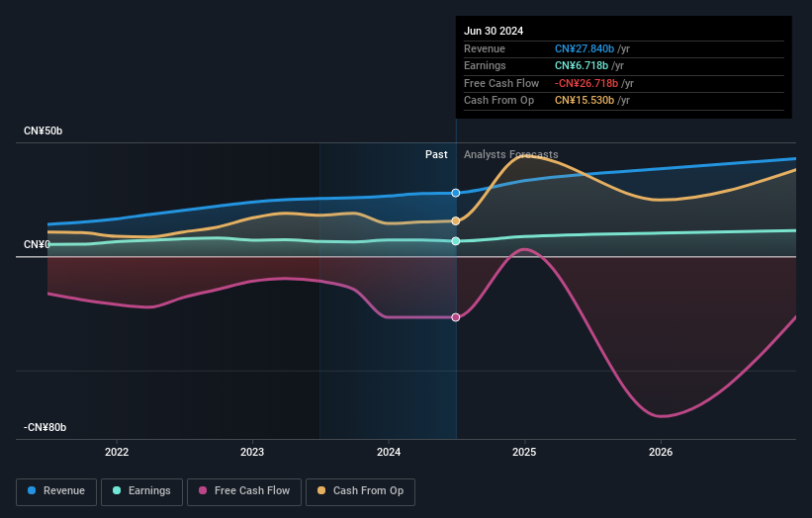812x518 pixels.
Task: Click the Revenue row label in tooltip
Action: click(x=485, y=48)
